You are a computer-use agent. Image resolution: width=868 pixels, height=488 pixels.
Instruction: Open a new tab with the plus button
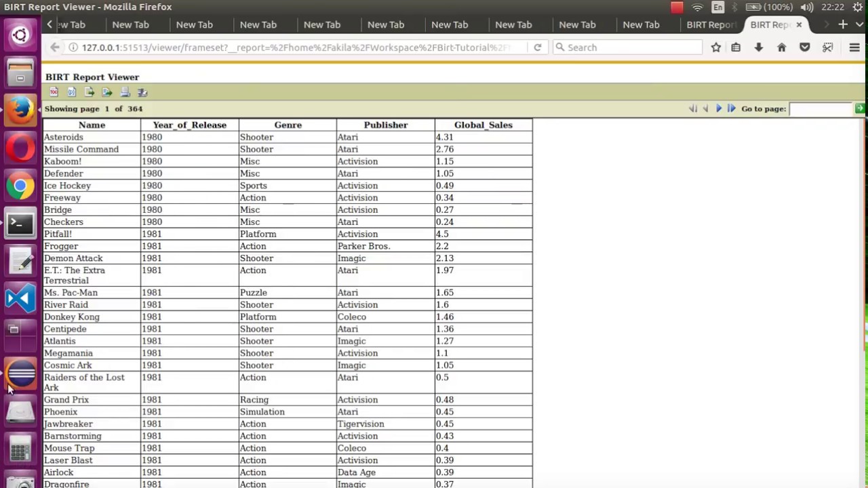tap(843, 24)
